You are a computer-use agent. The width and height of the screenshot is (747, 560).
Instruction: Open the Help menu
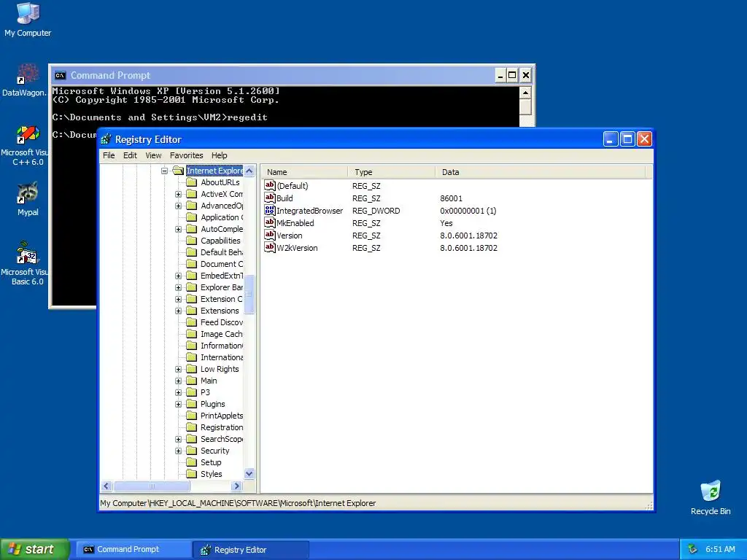tap(219, 155)
